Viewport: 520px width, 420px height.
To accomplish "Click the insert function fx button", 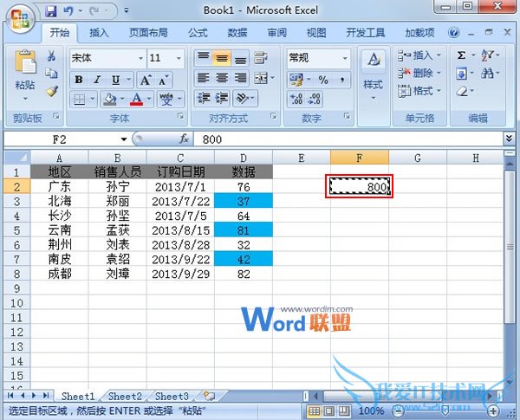I will coord(184,139).
